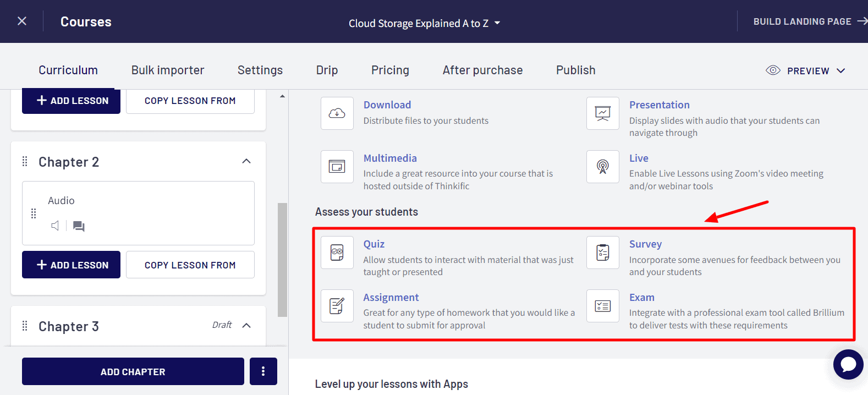Open the chat support bubble
This screenshot has height=395, width=868.
[848, 364]
